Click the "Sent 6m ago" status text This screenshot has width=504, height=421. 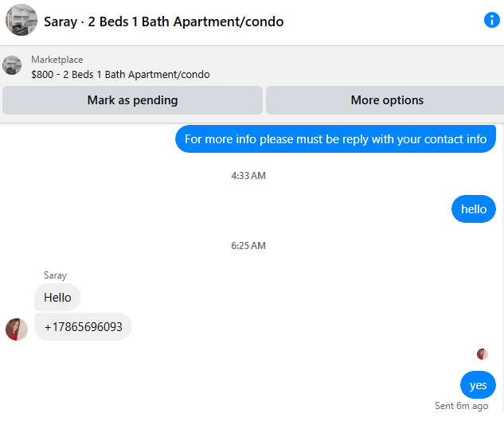click(x=461, y=406)
